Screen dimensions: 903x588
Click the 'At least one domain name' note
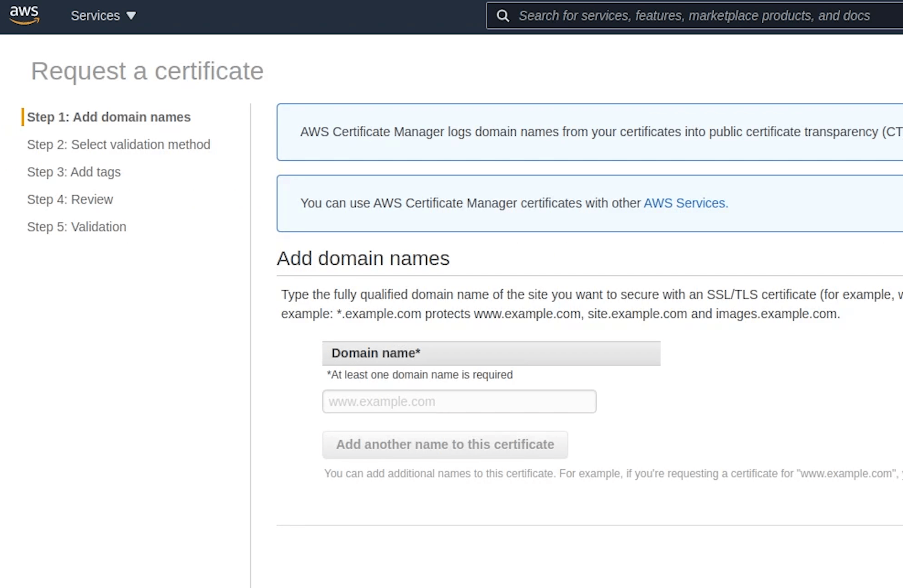coord(419,375)
